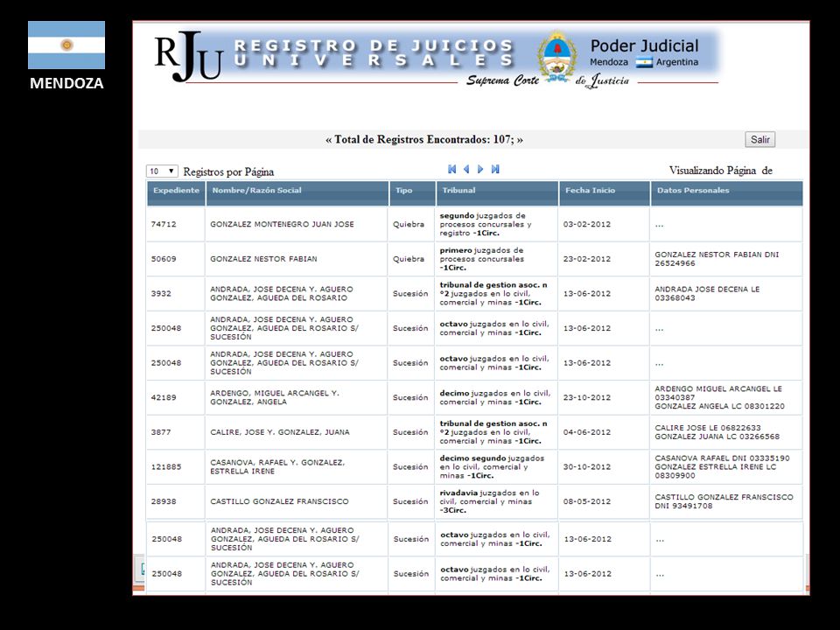Click GONZALEZ NESTOR FABIAN in name column
Image resolution: width=840 pixels, height=630 pixels.
[263, 259]
